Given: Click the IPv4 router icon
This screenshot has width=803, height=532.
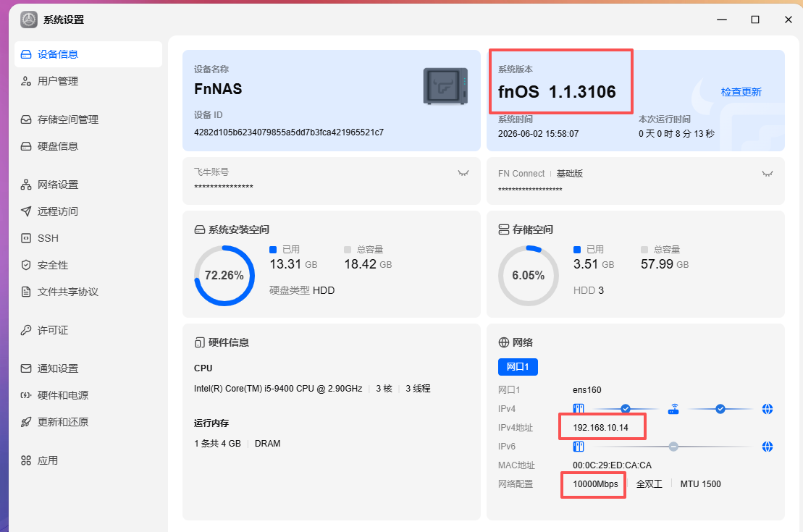Looking at the screenshot, I should coord(673,409).
